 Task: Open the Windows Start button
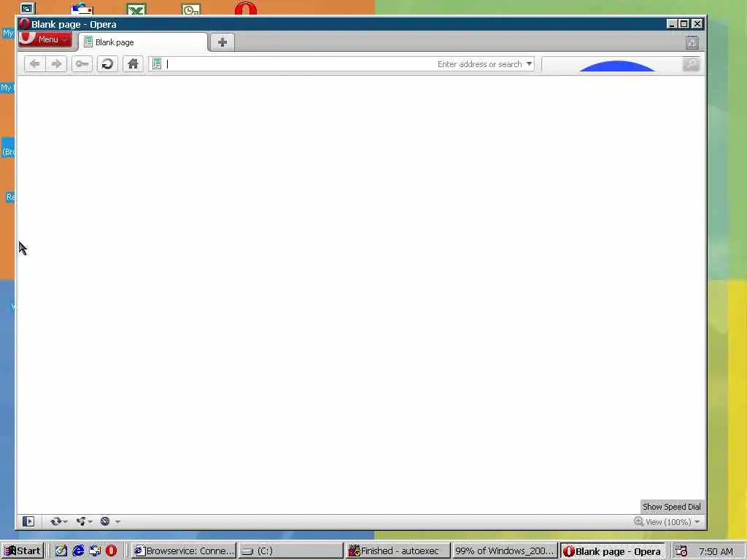pyautogui.click(x=23, y=551)
